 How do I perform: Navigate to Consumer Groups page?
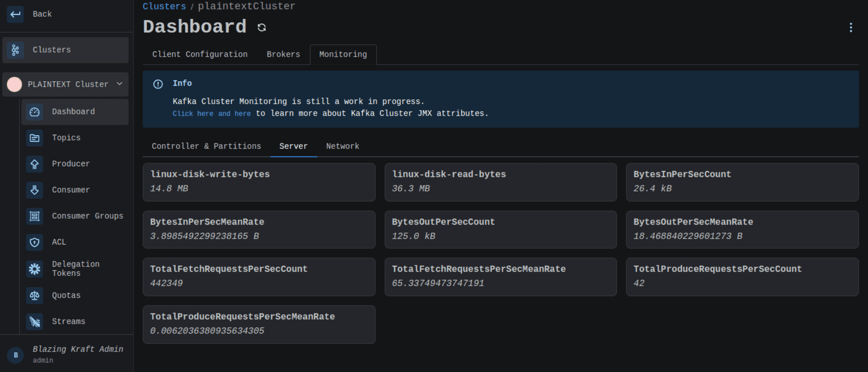point(75,216)
